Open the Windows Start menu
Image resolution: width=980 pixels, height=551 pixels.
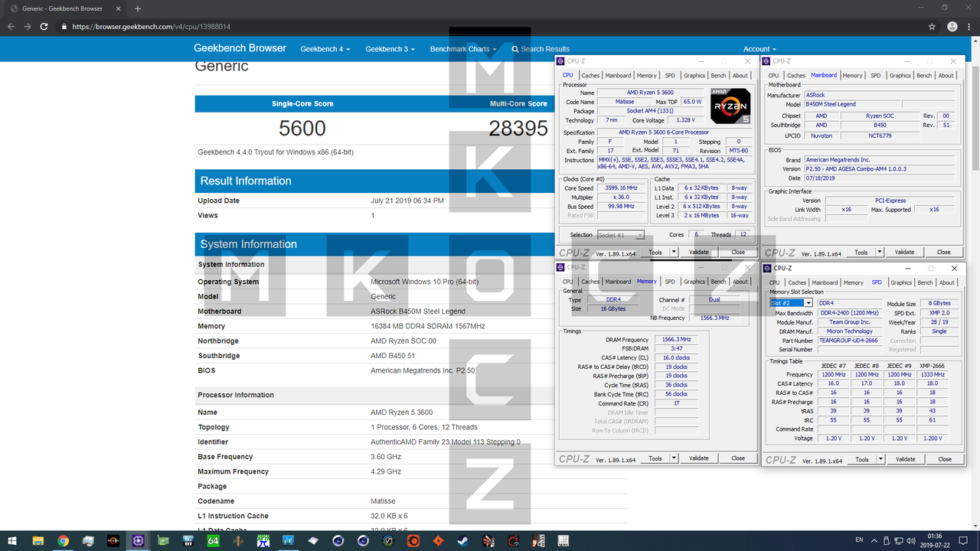coord(12,540)
